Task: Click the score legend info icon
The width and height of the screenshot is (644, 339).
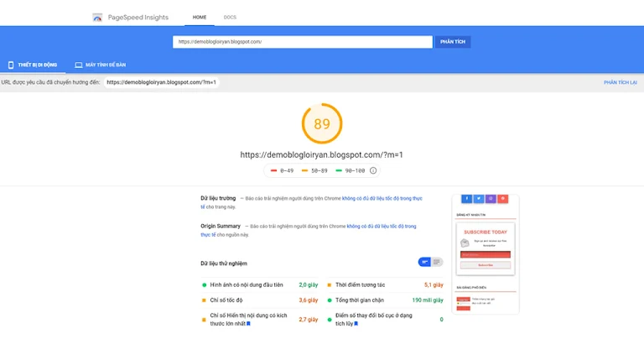Action: pyautogui.click(x=373, y=170)
